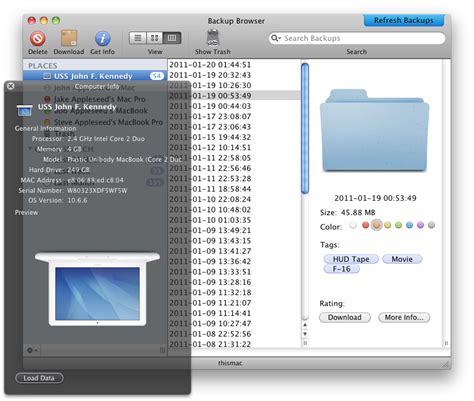Choose the blue color label
The height and width of the screenshot is (401, 474).
coord(409,225)
